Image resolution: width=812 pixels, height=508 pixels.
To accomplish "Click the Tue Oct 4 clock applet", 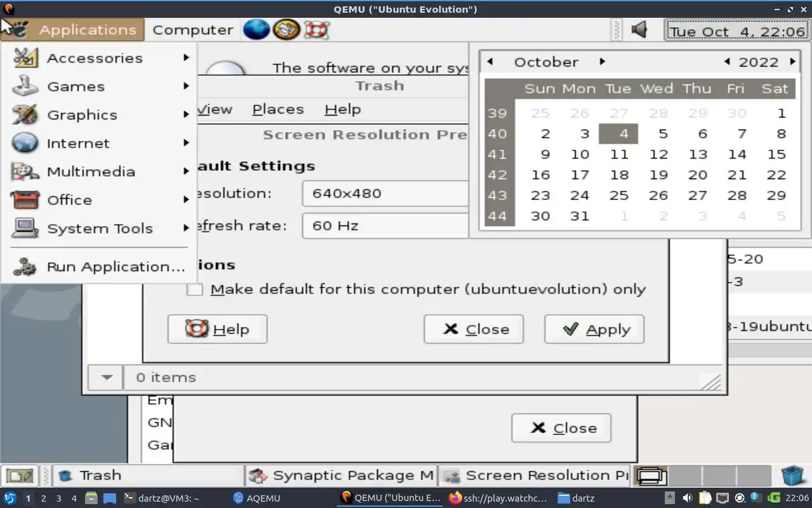I will coord(737,31).
